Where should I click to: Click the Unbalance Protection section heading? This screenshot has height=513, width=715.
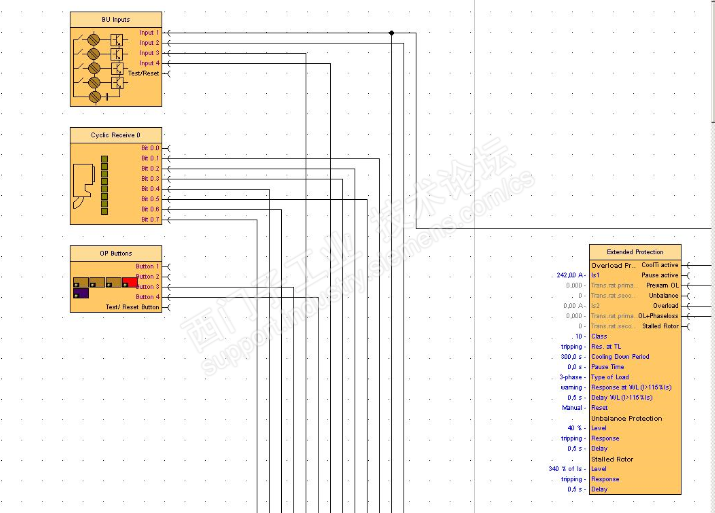pos(627,418)
